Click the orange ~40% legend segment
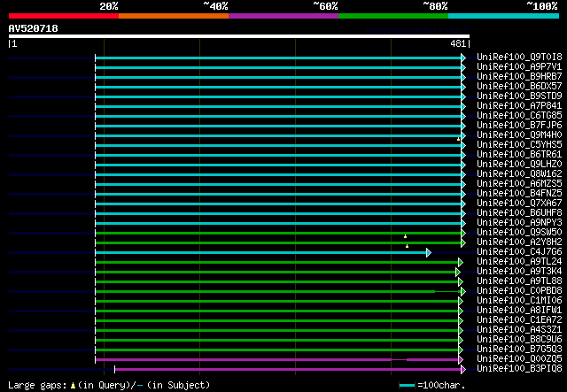 174,16
